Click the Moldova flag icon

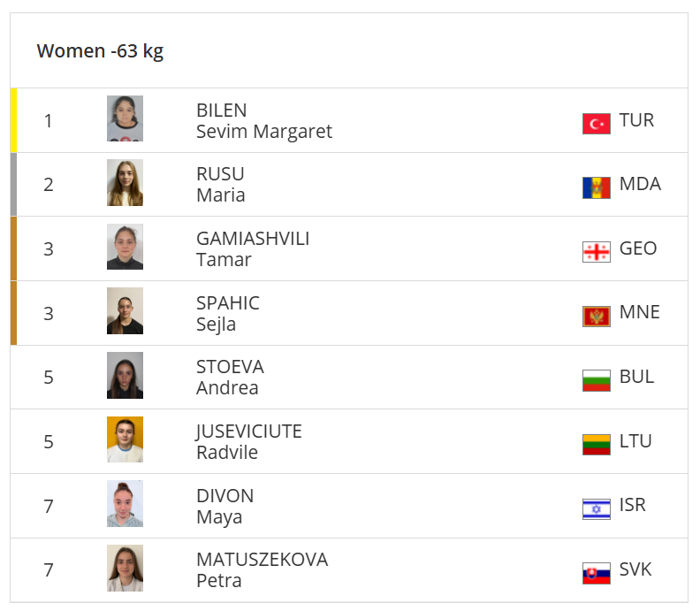pos(597,187)
